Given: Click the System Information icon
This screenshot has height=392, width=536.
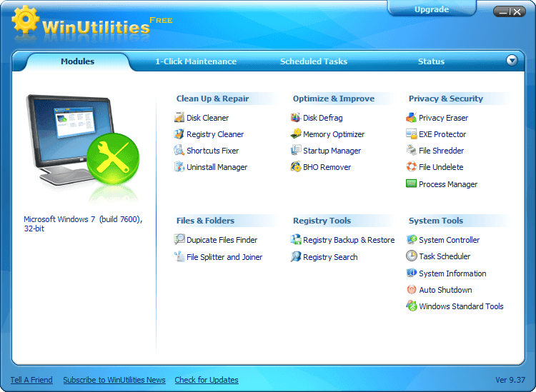Looking at the screenshot, I should click(x=412, y=273).
